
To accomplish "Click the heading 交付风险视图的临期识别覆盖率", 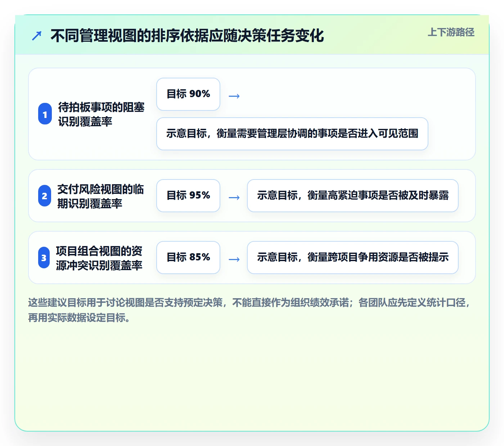I will 100,196.
